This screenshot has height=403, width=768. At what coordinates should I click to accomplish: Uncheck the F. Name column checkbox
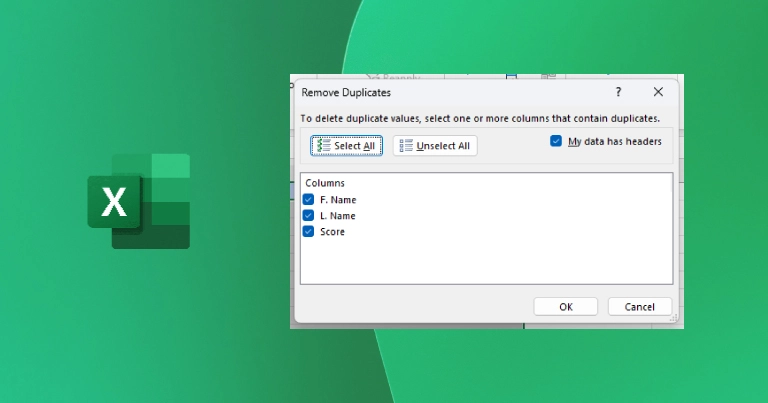308,200
